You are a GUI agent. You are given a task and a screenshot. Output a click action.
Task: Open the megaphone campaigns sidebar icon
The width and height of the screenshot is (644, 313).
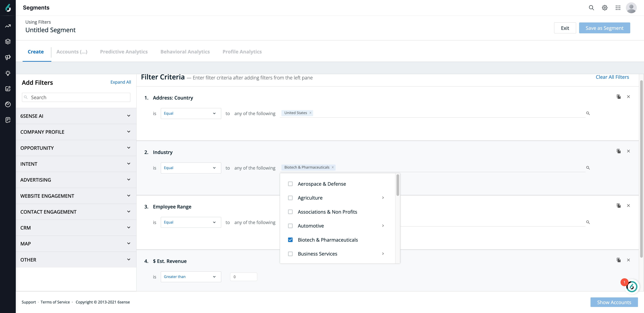[8, 57]
